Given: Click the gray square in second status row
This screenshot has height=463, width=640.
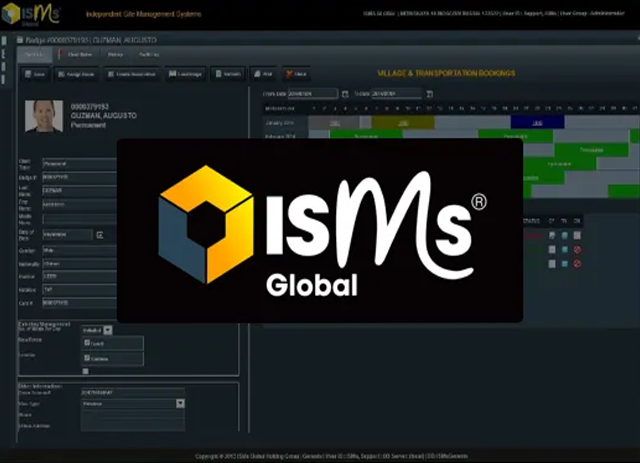Looking at the screenshot, I should click(552, 249).
